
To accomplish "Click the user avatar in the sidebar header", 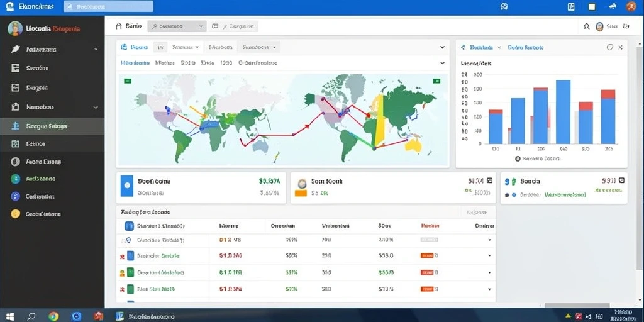I will click(15, 28).
